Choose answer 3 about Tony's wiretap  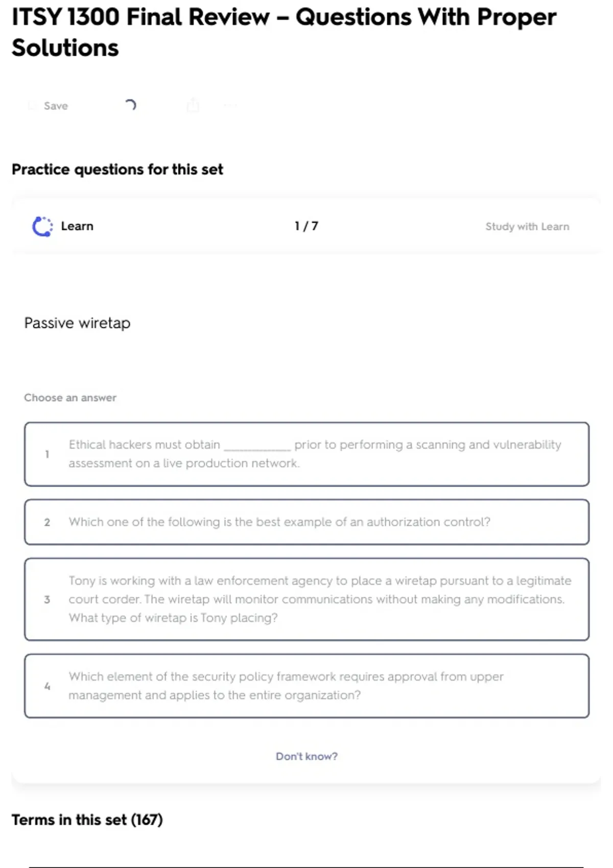tap(306, 599)
